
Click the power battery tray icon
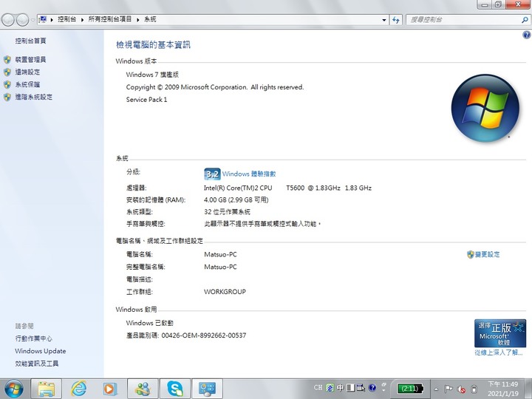click(474, 389)
